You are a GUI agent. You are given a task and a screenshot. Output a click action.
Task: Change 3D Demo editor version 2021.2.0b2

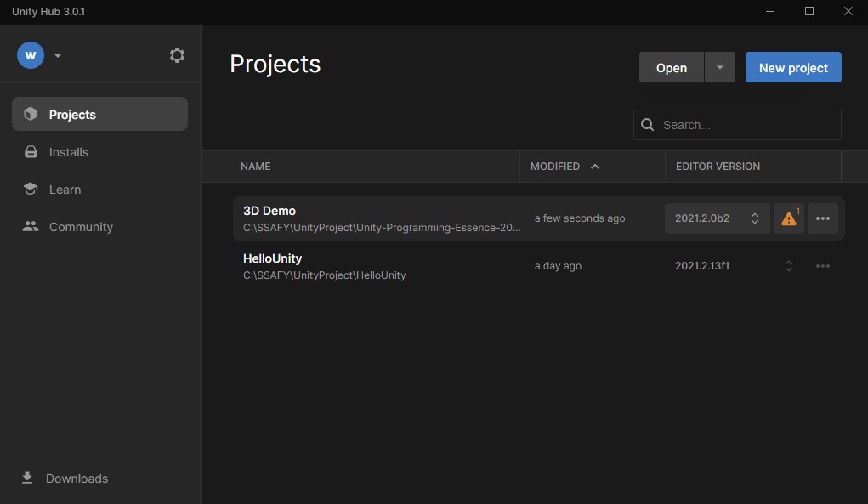pos(717,218)
